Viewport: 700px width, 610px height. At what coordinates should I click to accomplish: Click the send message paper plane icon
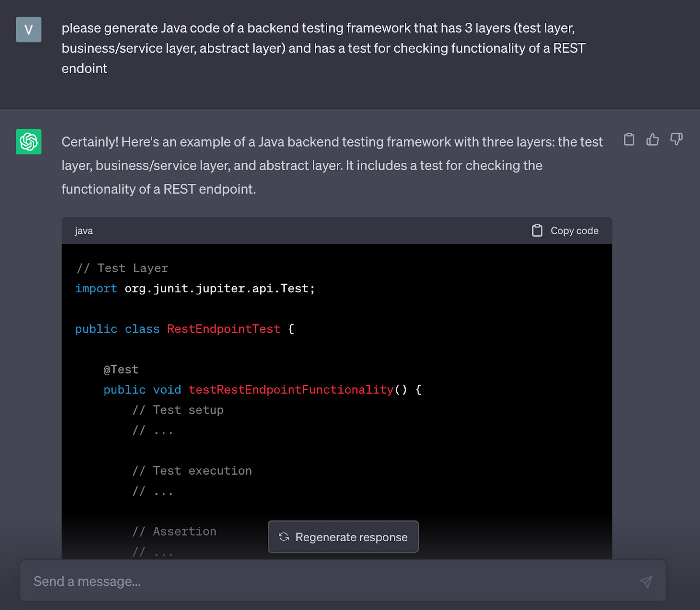click(x=646, y=581)
